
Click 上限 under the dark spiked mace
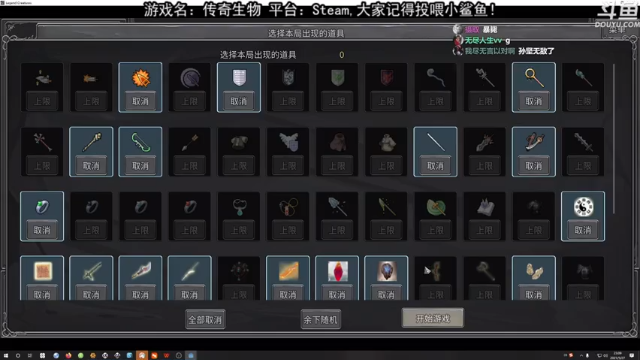[583, 166]
